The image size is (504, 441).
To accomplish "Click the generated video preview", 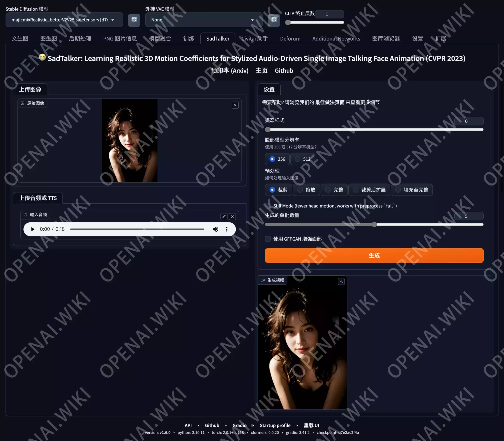I will 302,342.
